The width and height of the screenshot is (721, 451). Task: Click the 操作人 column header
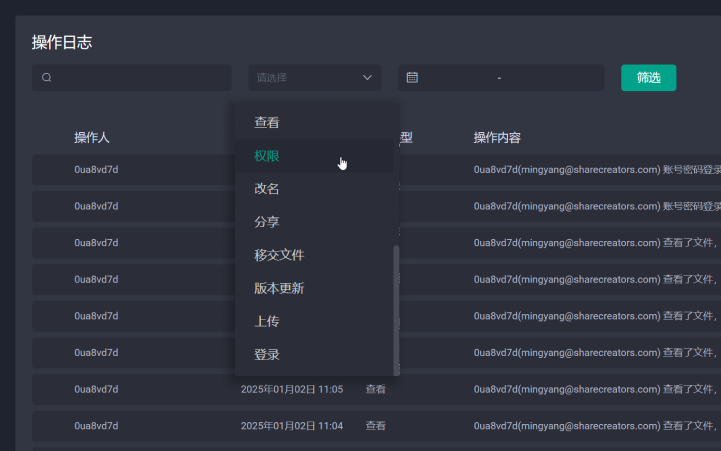91,137
